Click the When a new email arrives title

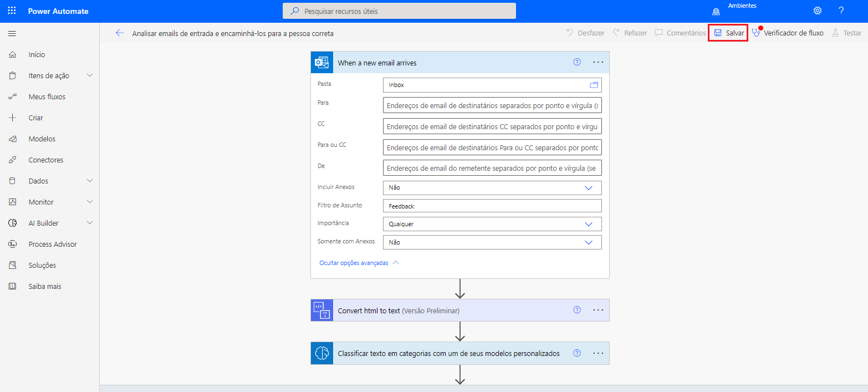coord(377,63)
